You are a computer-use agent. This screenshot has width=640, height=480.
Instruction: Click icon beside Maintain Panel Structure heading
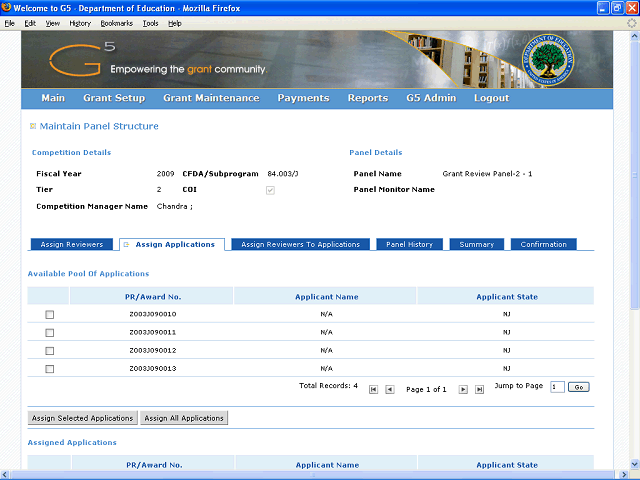pos(32,126)
